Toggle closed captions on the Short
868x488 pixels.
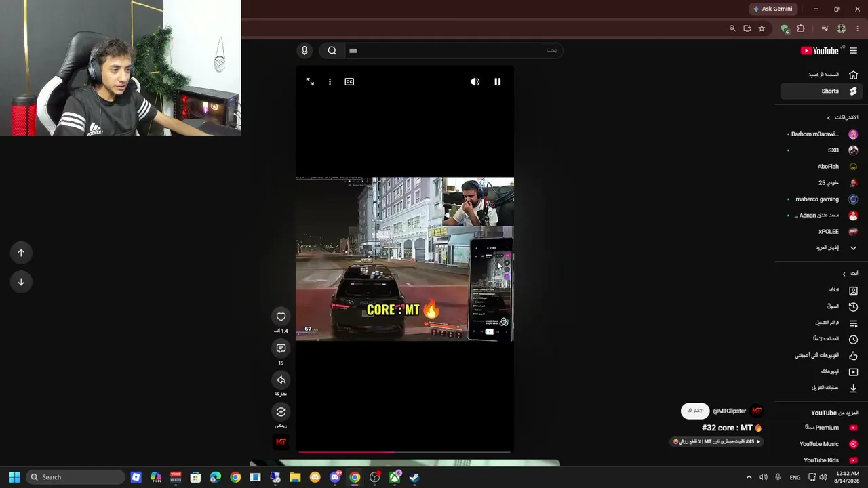click(x=349, y=82)
